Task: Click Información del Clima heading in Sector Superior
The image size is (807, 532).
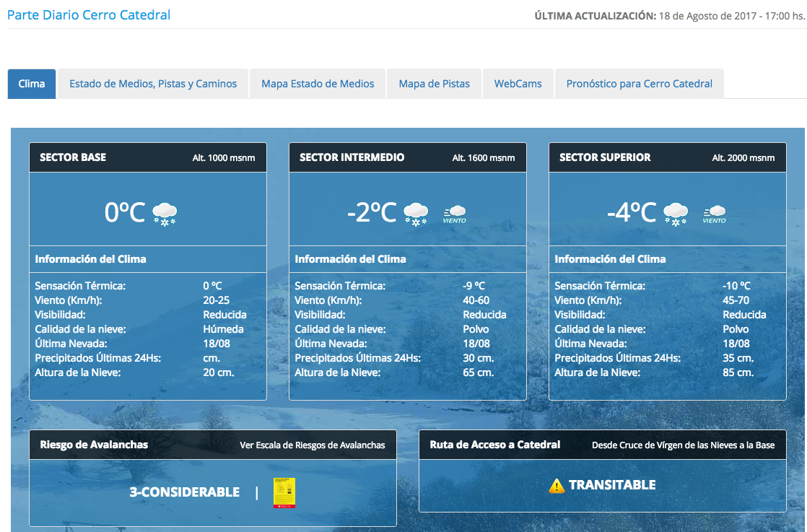Action: [611, 259]
